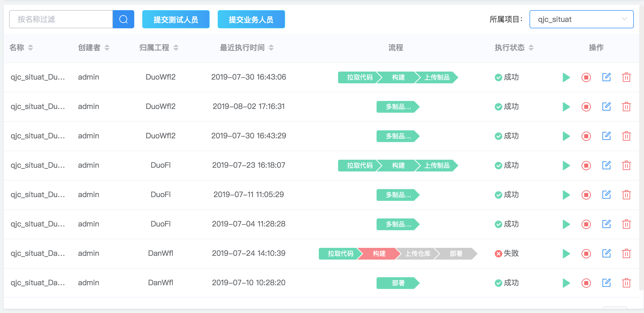
Task: Click the 部署 stage tag in last row
Action: pos(398,283)
